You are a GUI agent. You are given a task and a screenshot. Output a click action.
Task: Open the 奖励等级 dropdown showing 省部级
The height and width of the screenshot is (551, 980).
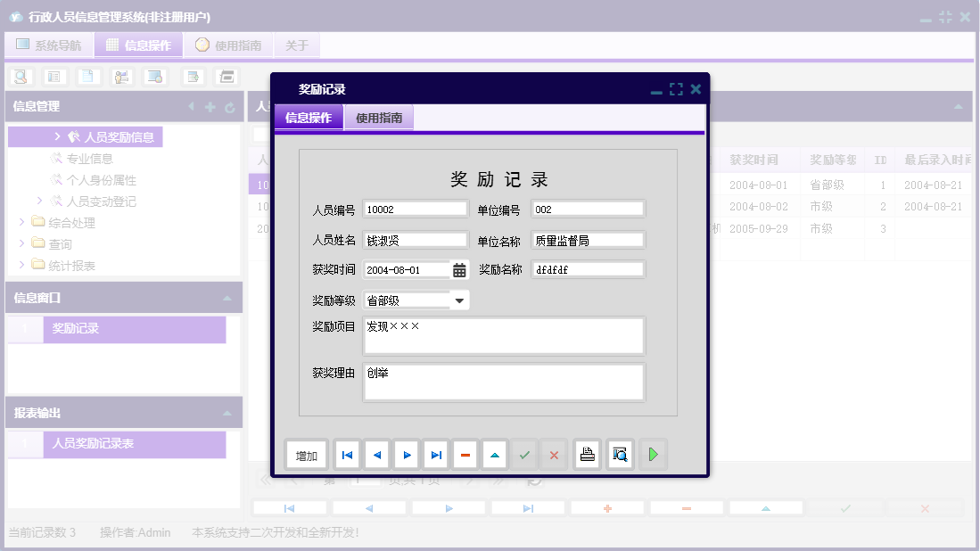pos(458,300)
